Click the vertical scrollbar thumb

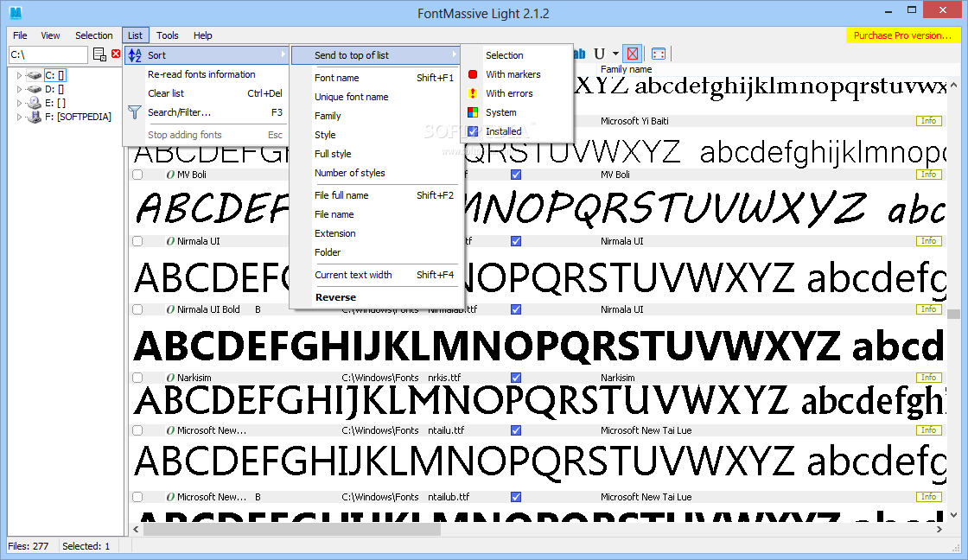pos(954,315)
